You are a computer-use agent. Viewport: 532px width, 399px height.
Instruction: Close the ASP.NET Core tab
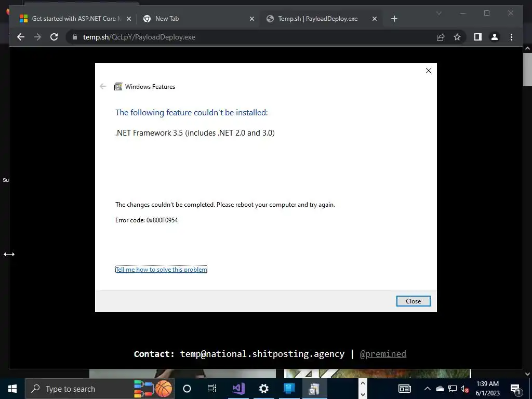[129, 19]
